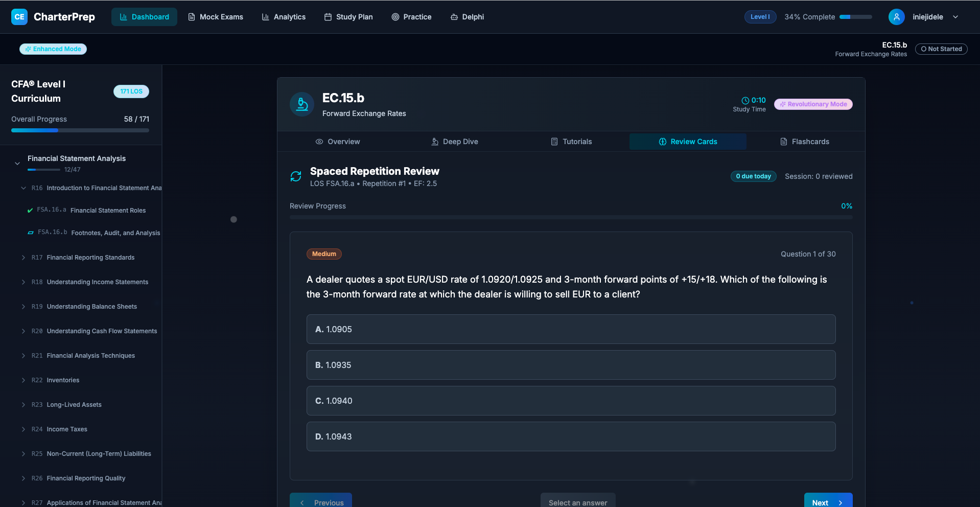Open the Practice page
Image resolution: width=980 pixels, height=507 pixels.
(x=411, y=17)
